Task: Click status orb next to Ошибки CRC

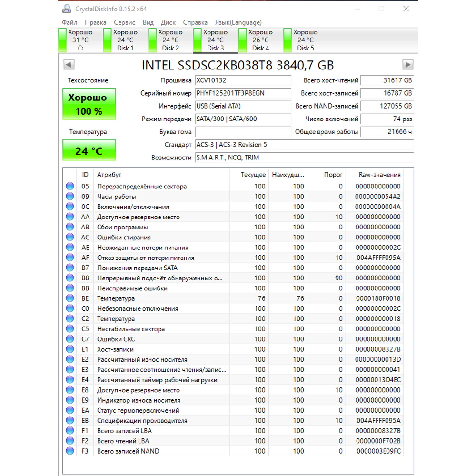Action: click(70, 339)
